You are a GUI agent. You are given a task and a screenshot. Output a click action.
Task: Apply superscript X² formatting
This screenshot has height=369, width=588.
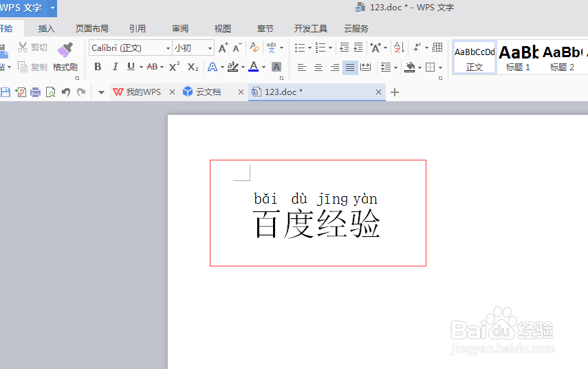[174, 67]
